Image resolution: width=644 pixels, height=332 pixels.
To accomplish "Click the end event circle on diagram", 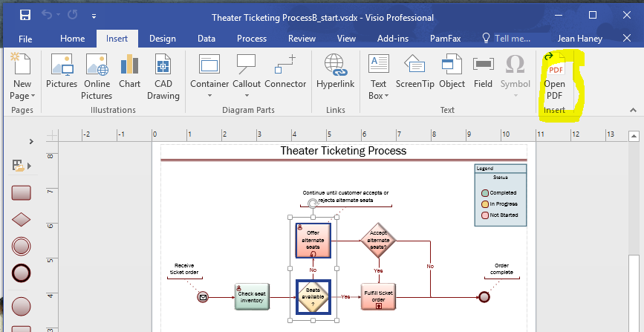I will point(484,296).
